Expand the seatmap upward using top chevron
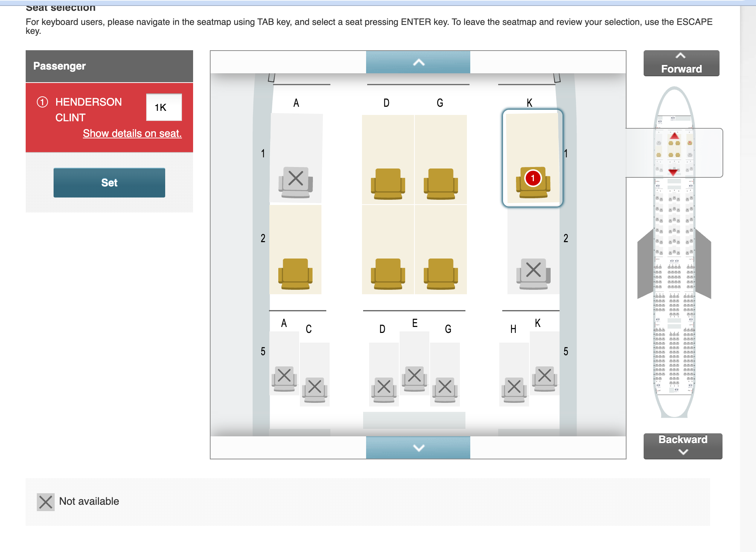 point(418,62)
